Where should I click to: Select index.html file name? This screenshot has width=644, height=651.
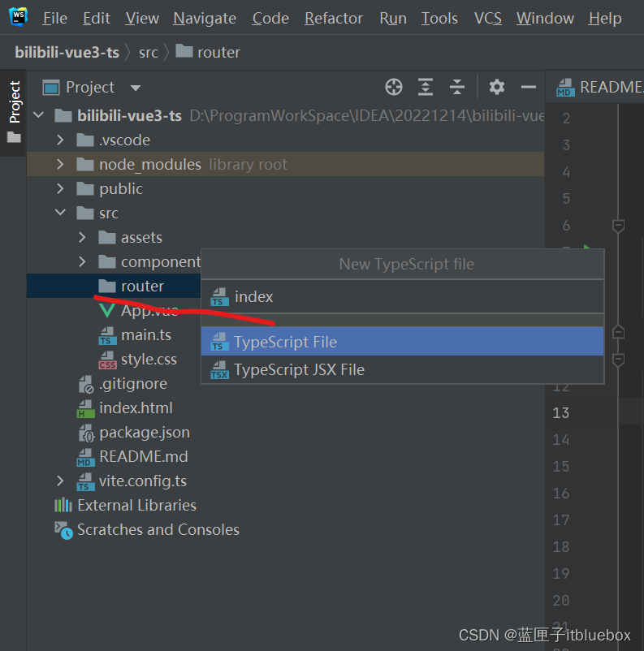click(136, 407)
